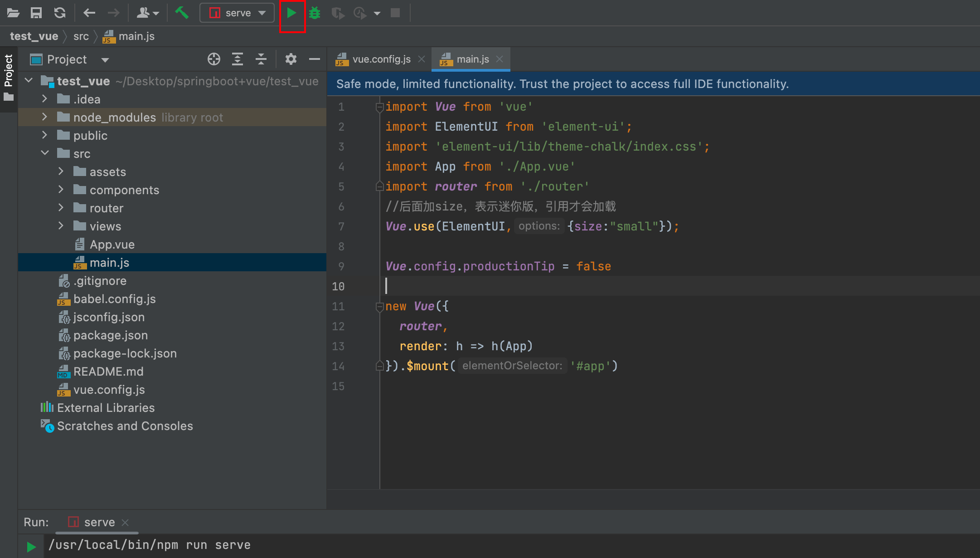This screenshot has height=558, width=980.
Task: Click the Collapse All icon
Action: pos(261,59)
